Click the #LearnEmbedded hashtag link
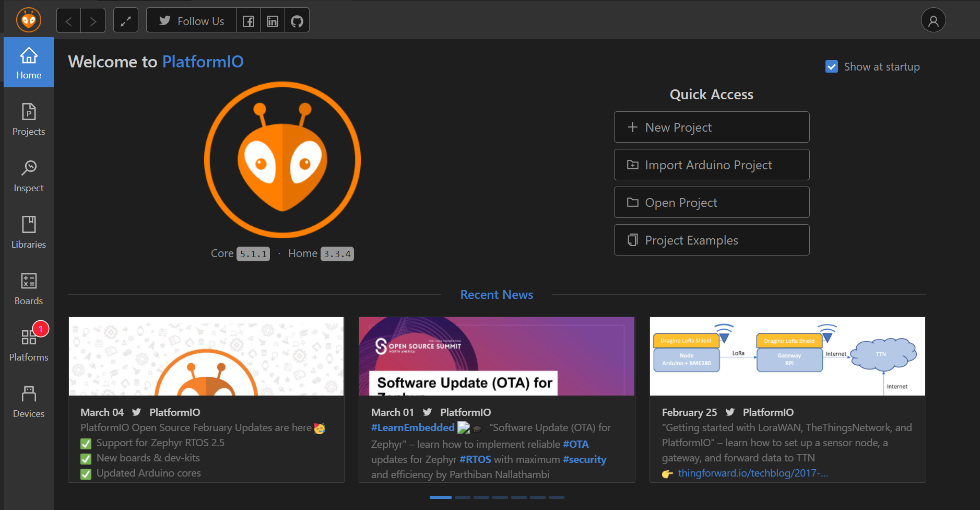 point(413,427)
